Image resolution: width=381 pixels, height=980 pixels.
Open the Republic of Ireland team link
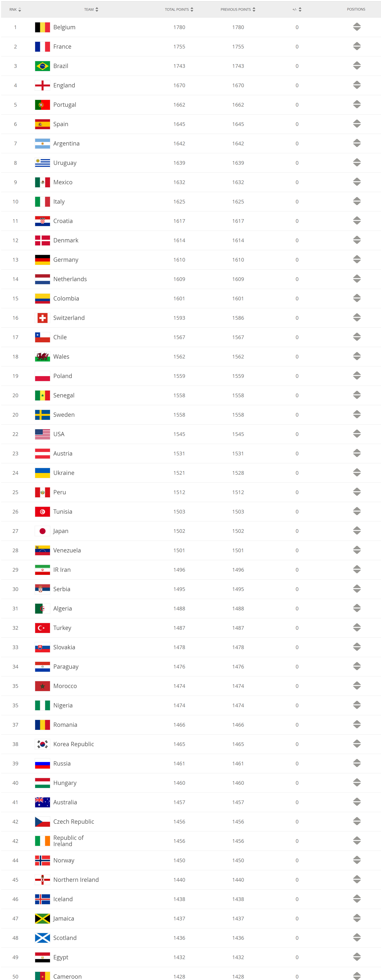[x=68, y=841]
